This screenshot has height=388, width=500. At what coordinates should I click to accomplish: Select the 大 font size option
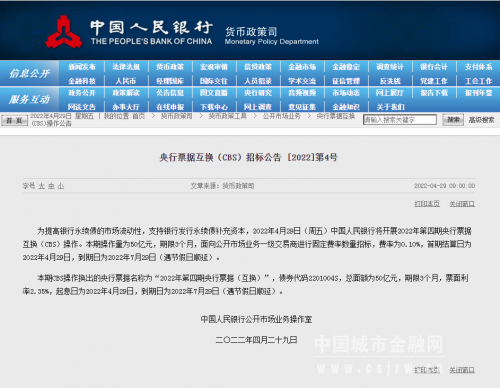42,186
